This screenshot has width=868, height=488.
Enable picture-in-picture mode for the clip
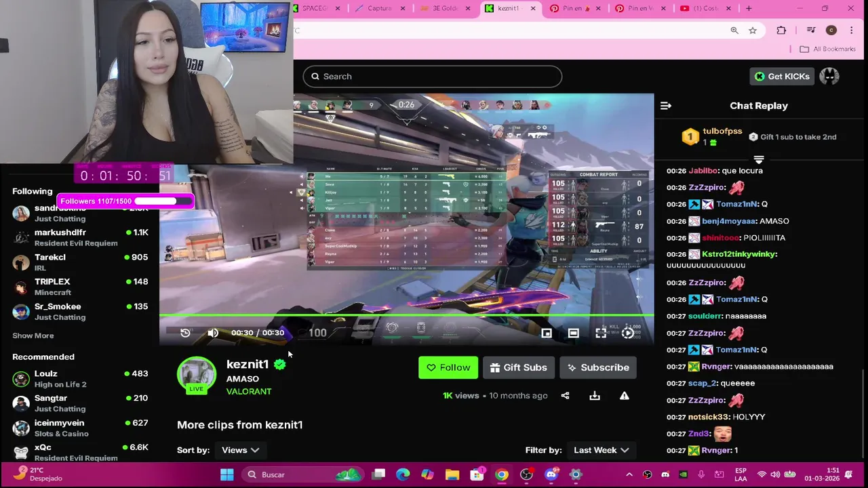(547, 333)
